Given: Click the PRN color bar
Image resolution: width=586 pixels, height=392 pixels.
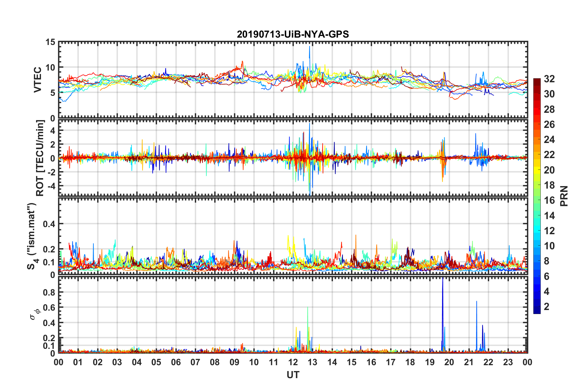Looking at the screenshot, I should click(537, 196).
